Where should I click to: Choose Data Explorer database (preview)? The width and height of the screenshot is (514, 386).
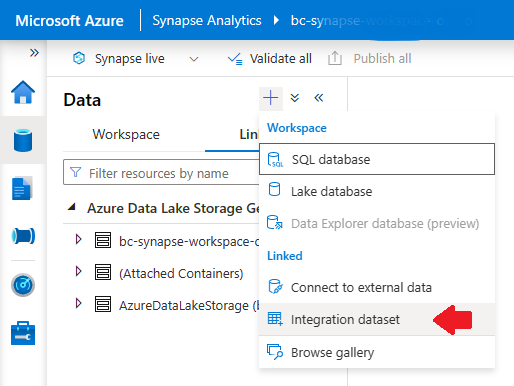tap(377, 223)
